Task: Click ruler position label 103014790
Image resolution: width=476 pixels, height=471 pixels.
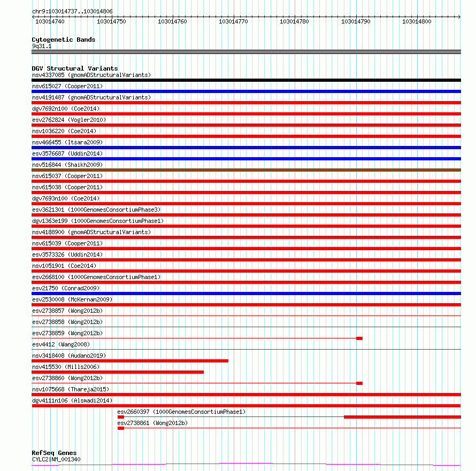Action: 356,21
